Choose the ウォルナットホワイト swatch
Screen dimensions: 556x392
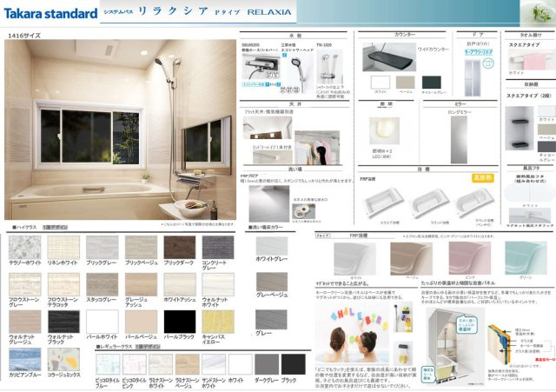218,284
